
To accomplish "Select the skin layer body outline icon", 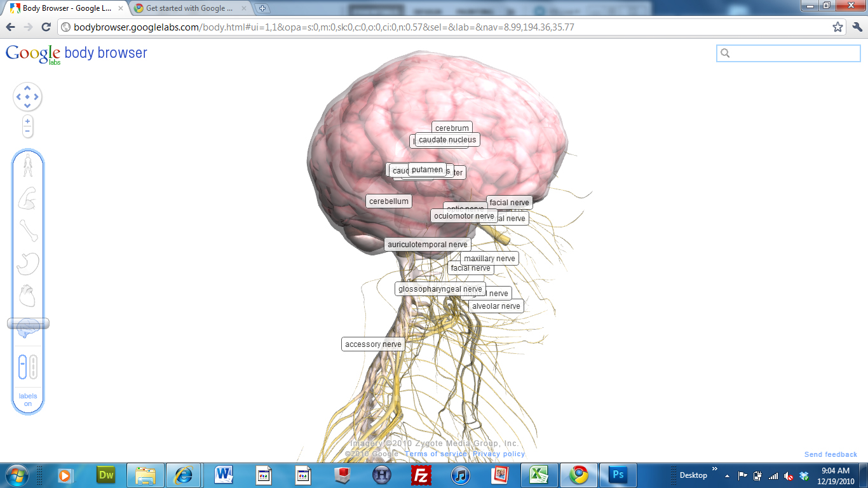I will (x=27, y=165).
